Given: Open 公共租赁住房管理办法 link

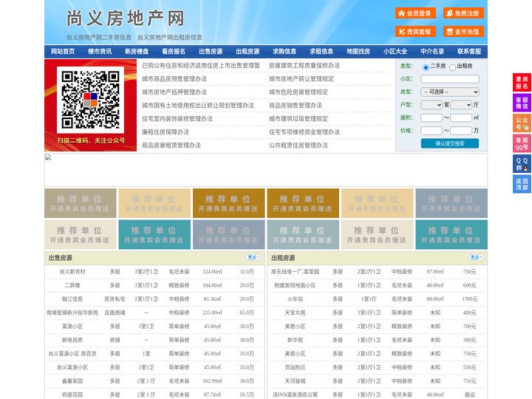Looking at the screenshot, I should tap(299, 145).
